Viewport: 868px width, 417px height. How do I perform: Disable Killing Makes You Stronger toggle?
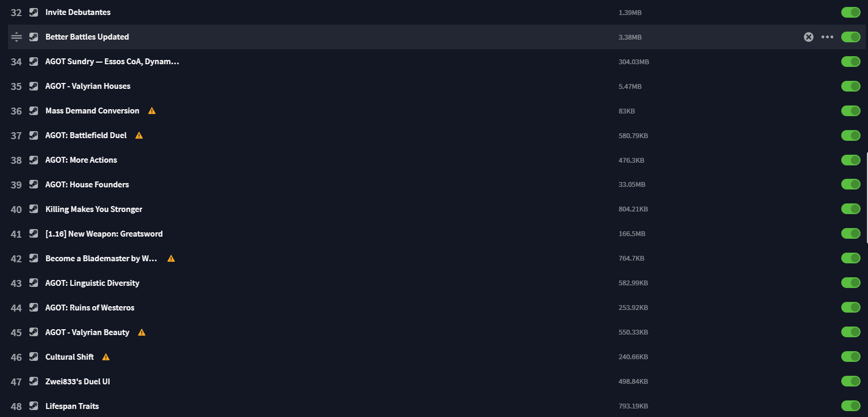pos(850,209)
